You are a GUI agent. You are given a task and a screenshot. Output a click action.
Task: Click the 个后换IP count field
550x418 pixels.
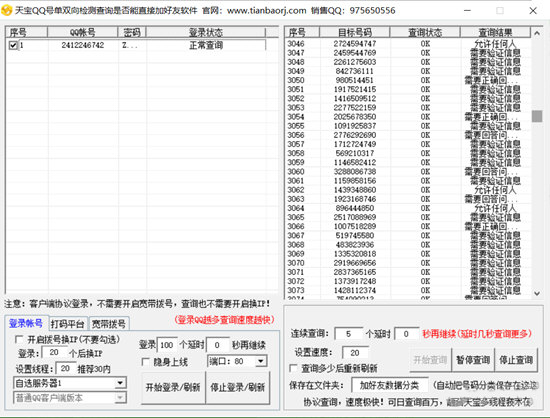pos(54,352)
